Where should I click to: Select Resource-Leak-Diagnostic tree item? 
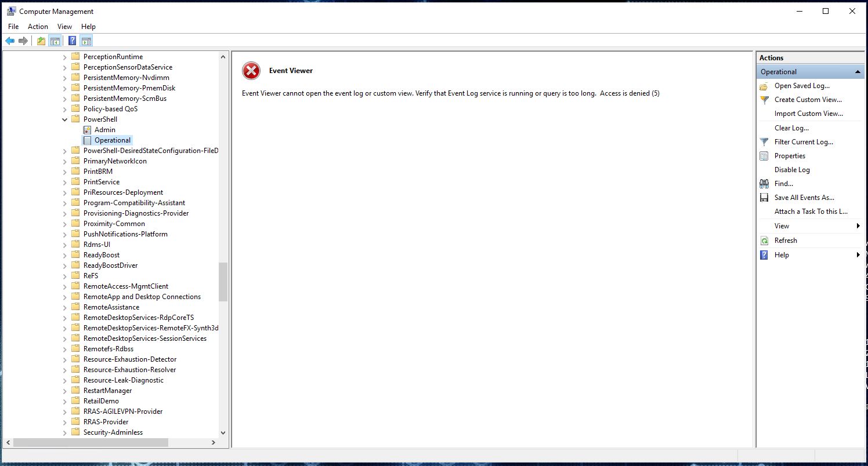pyautogui.click(x=124, y=380)
